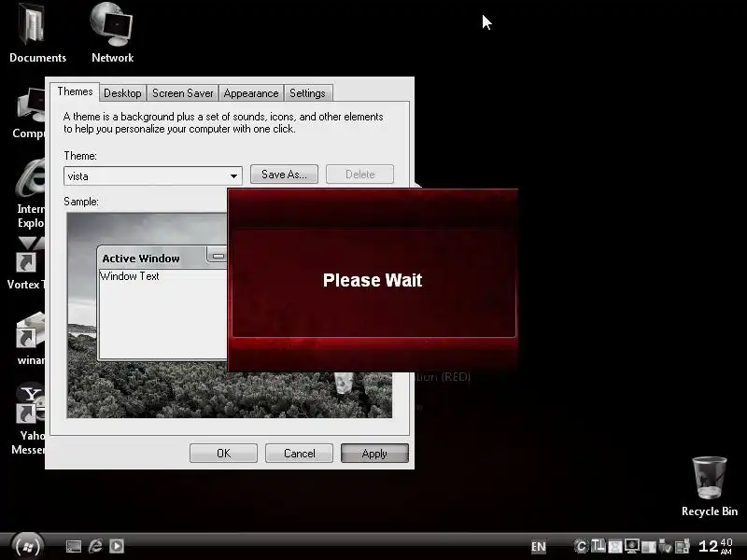This screenshot has height=560, width=747.
Task: Click OK in Display Properties
Action: pos(223,454)
